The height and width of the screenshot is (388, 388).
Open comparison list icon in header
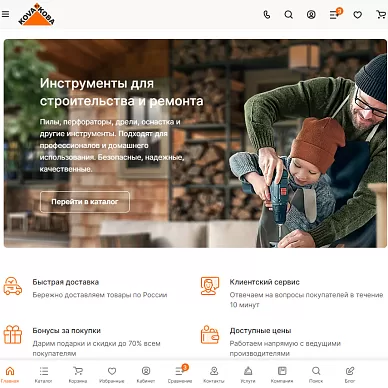(335, 14)
